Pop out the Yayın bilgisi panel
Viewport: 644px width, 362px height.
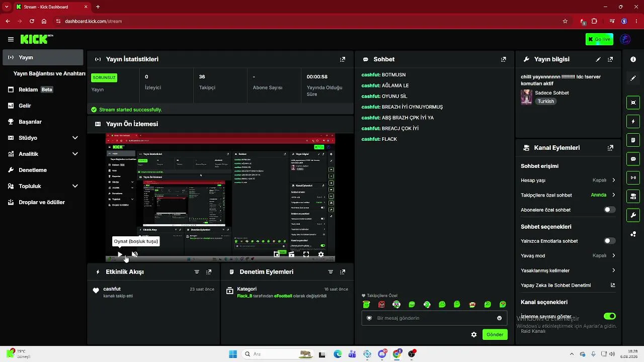click(610, 59)
